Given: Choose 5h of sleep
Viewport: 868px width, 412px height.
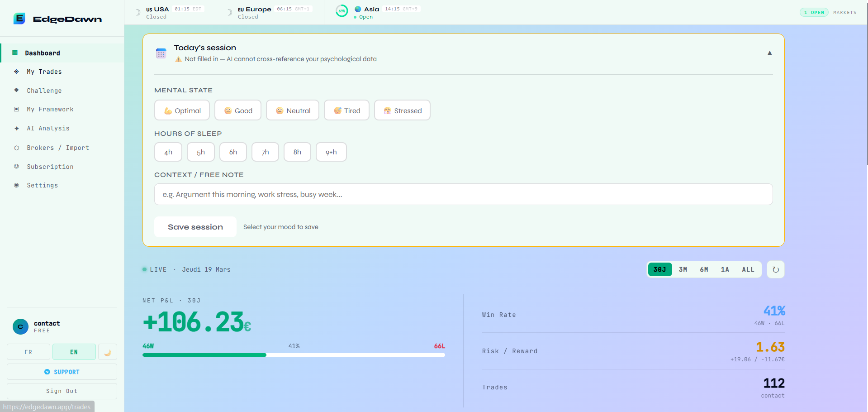Looking at the screenshot, I should click(x=201, y=152).
